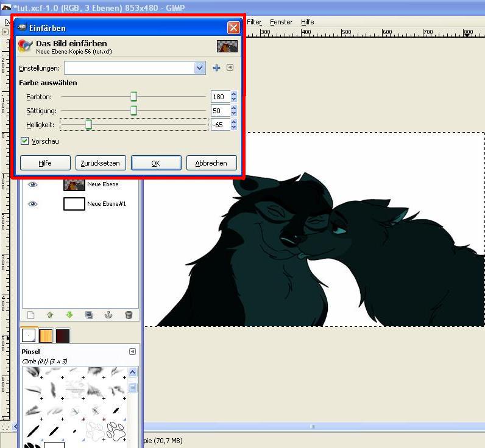Switch to the gradients tab
485x448 pixels.
tap(63, 335)
